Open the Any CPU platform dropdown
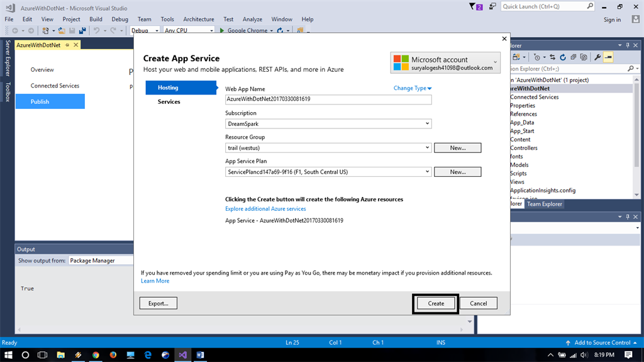 point(189,30)
